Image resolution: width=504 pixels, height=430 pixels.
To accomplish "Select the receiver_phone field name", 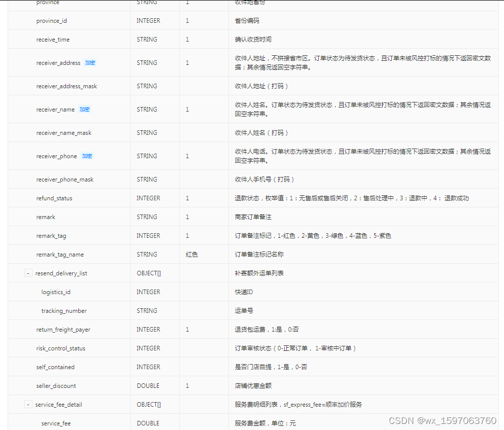I will [56, 156].
